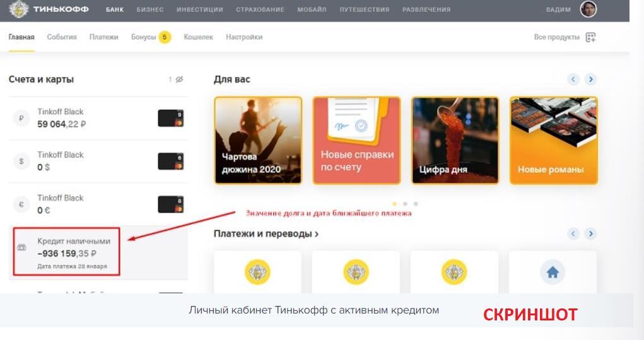Viewport: 644px width, 340px height.
Task: Open the Страхование section
Action: click(260, 9)
